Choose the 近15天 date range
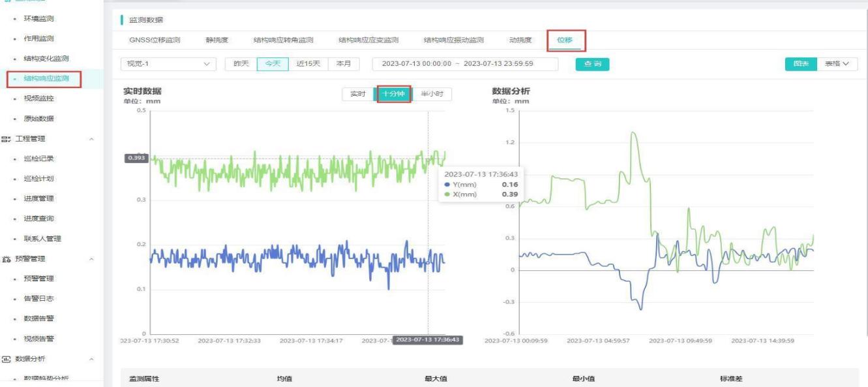This screenshot has height=387, width=868. tap(308, 64)
